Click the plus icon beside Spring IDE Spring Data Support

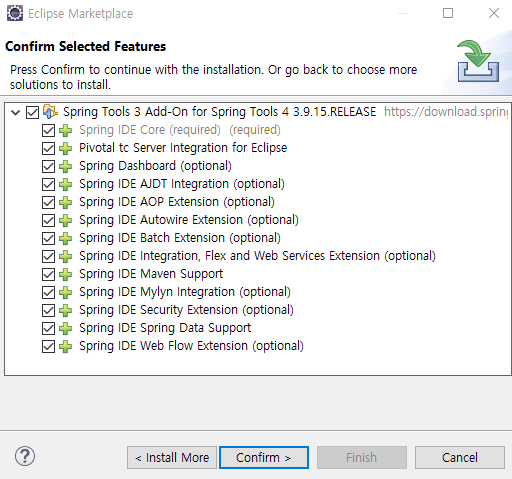click(x=65, y=328)
